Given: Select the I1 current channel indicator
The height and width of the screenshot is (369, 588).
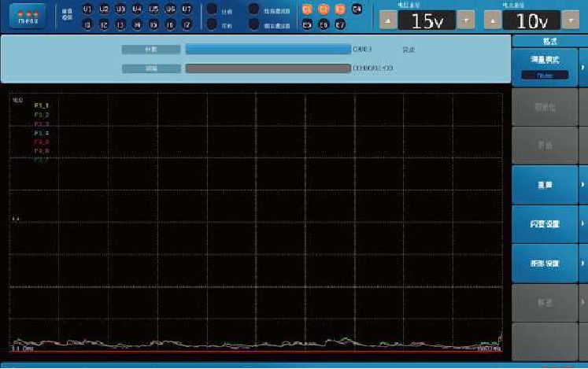Looking at the screenshot, I should (x=87, y=25).
